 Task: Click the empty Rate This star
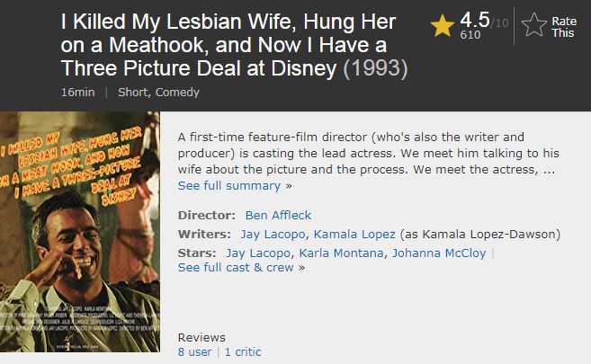(x=534, y=26)
